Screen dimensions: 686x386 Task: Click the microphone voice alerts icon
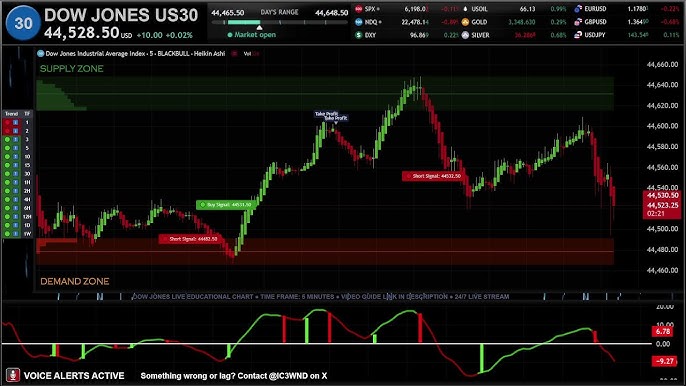coord(13,375)
